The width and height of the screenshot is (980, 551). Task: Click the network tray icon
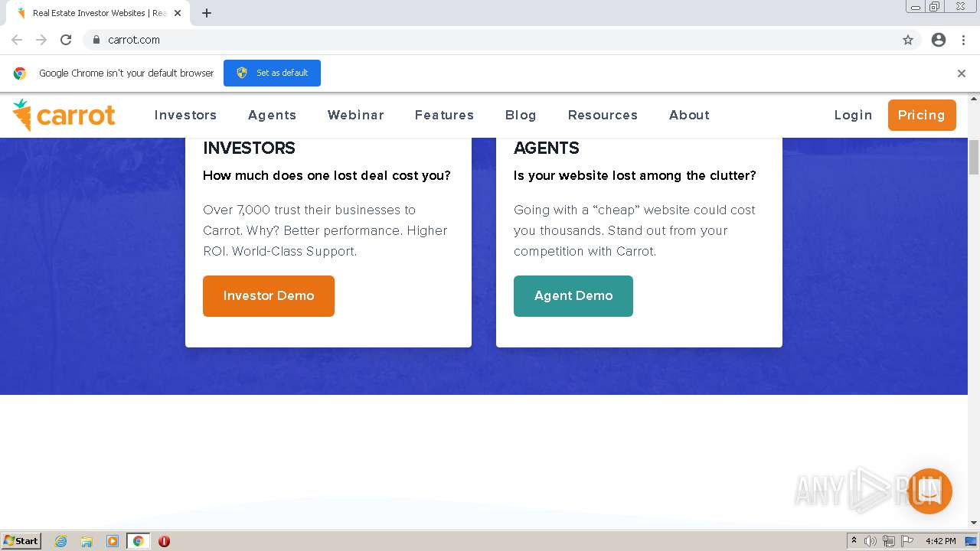pyautogui.click(x=889, y=541)
